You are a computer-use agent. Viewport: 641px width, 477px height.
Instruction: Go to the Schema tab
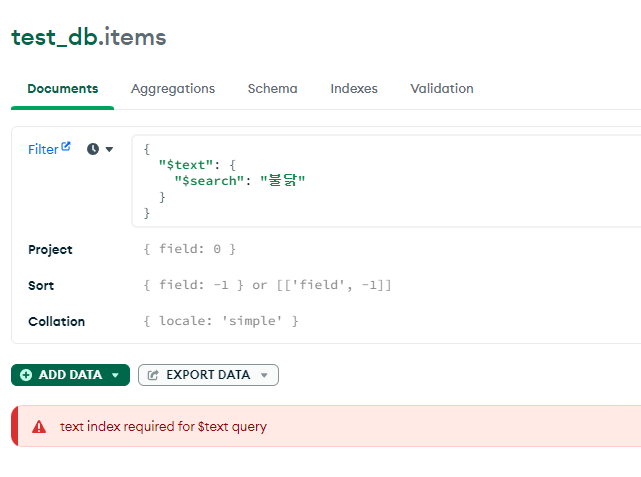coord(272,89)
